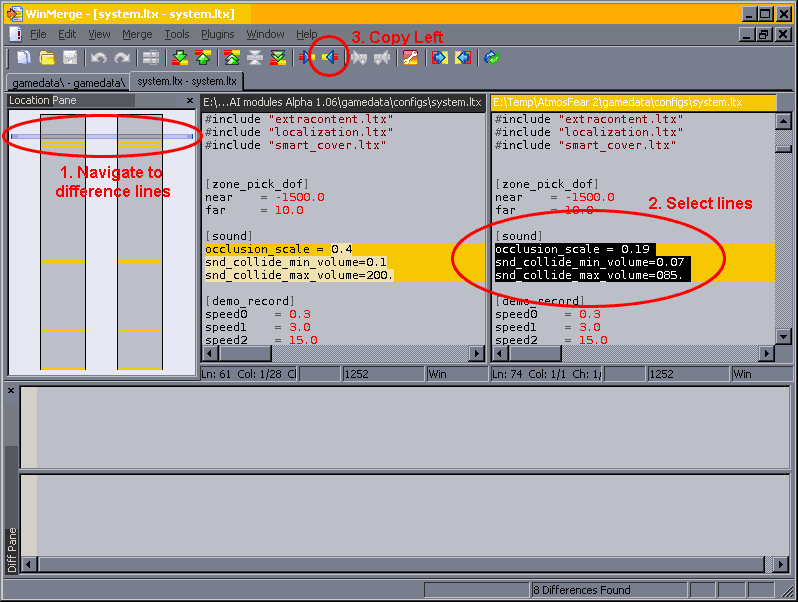Click the left file path header

[x=343, y=102]
